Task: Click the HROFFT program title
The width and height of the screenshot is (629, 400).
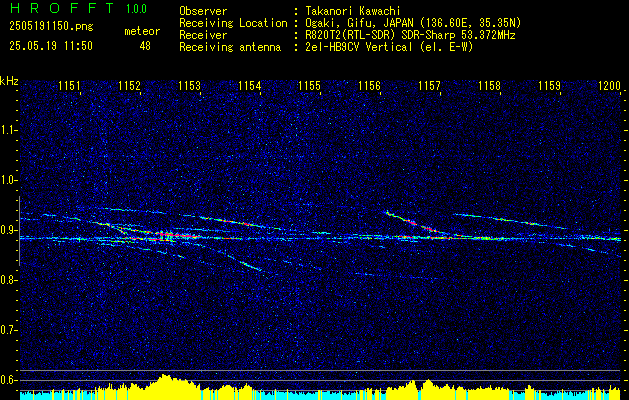Action: pyautogui.click(x=62, y=8)
